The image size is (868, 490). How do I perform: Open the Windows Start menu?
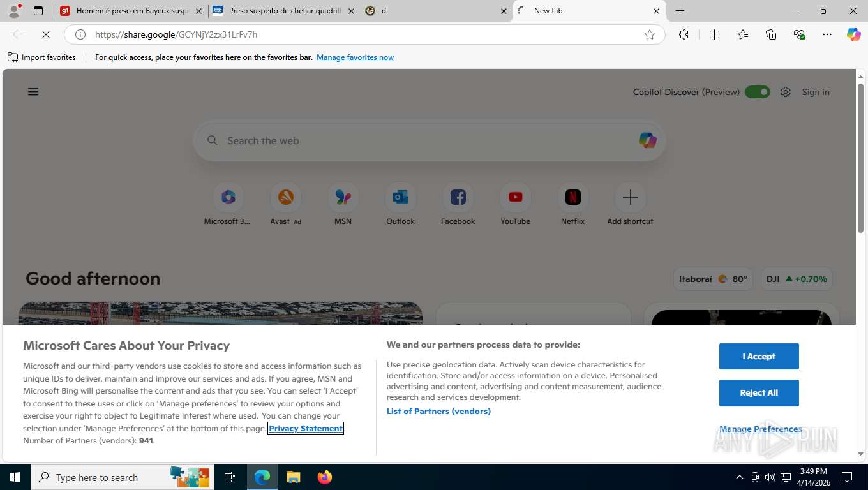[x=15, y=477]
